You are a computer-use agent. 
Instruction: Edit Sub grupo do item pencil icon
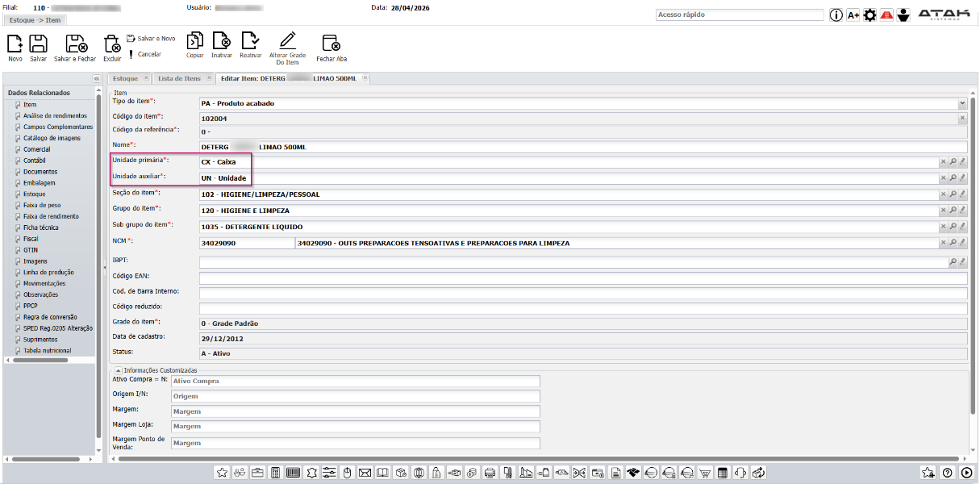(962, 227)
